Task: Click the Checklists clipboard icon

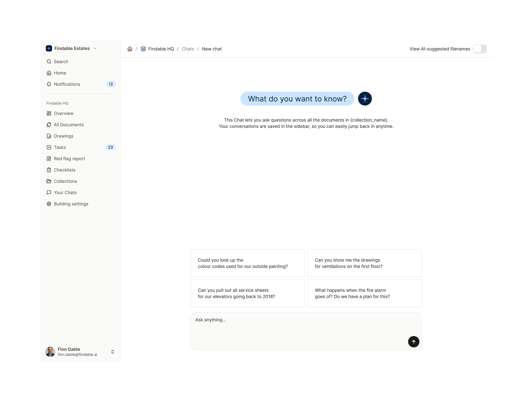Action: [x=49, y=170]
